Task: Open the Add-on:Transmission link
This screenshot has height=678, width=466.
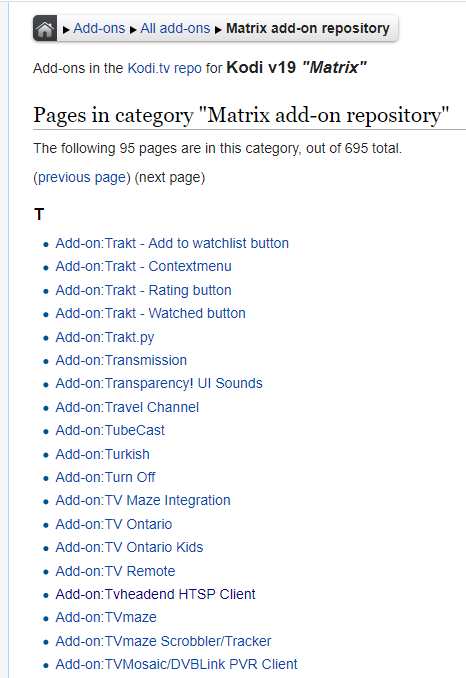Action: tap(121, 361)
